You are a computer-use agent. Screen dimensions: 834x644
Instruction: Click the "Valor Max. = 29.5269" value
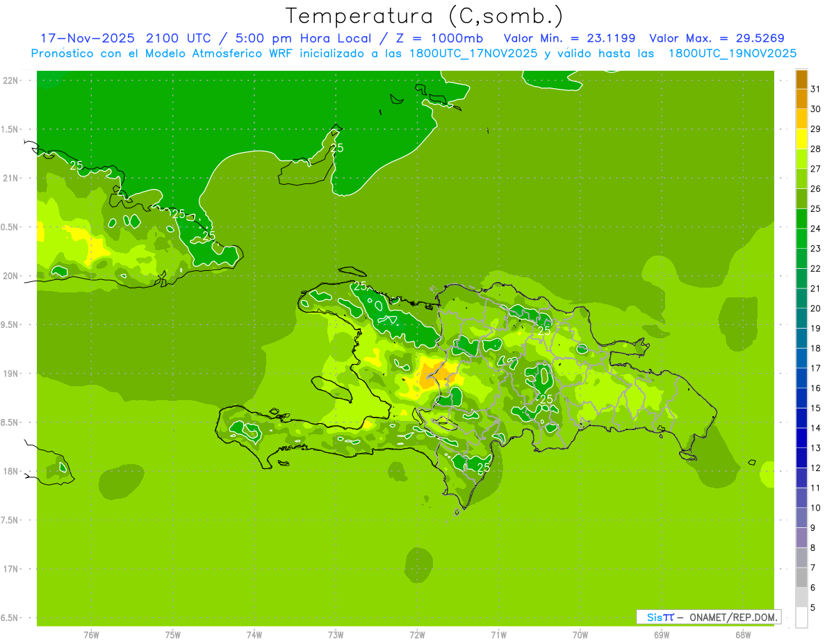[x=717, y=38]
